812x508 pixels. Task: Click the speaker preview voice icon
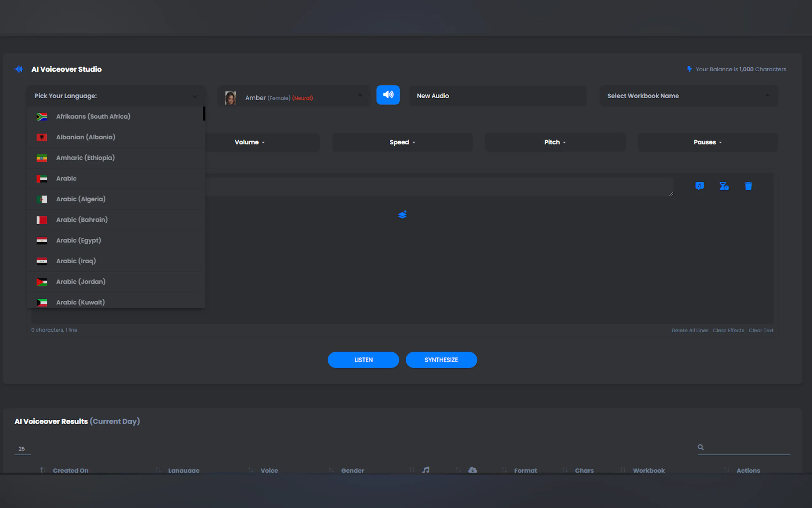(388, 95)
